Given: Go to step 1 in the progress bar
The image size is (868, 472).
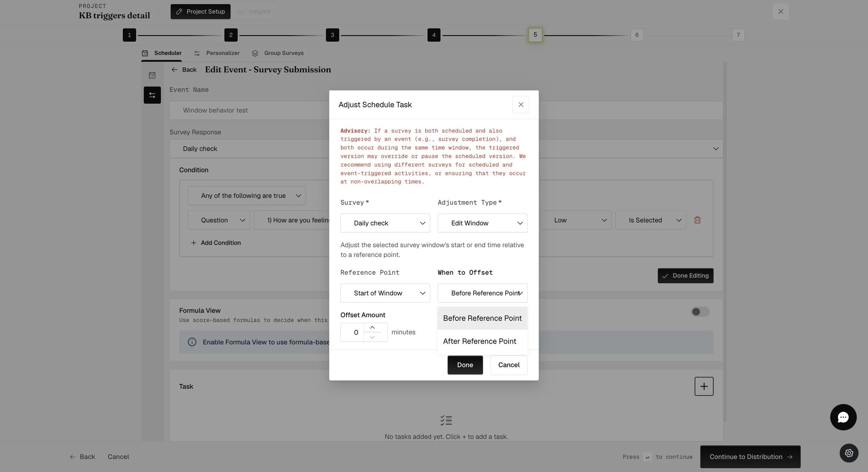Looking at the screenshot, I should (x=129, y=35).
